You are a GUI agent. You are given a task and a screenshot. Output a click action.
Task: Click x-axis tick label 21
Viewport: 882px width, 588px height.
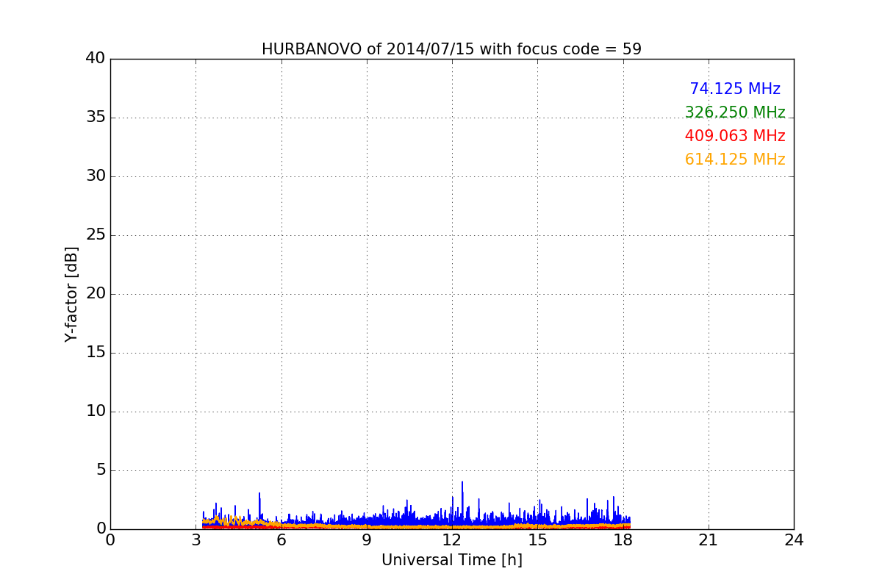(x=709, y=540)
